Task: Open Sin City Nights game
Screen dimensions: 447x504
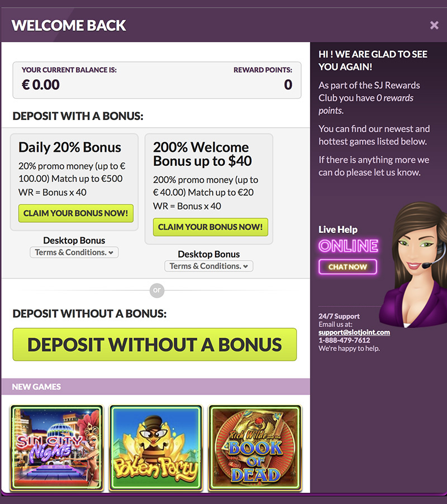Action: coord(56,448)
